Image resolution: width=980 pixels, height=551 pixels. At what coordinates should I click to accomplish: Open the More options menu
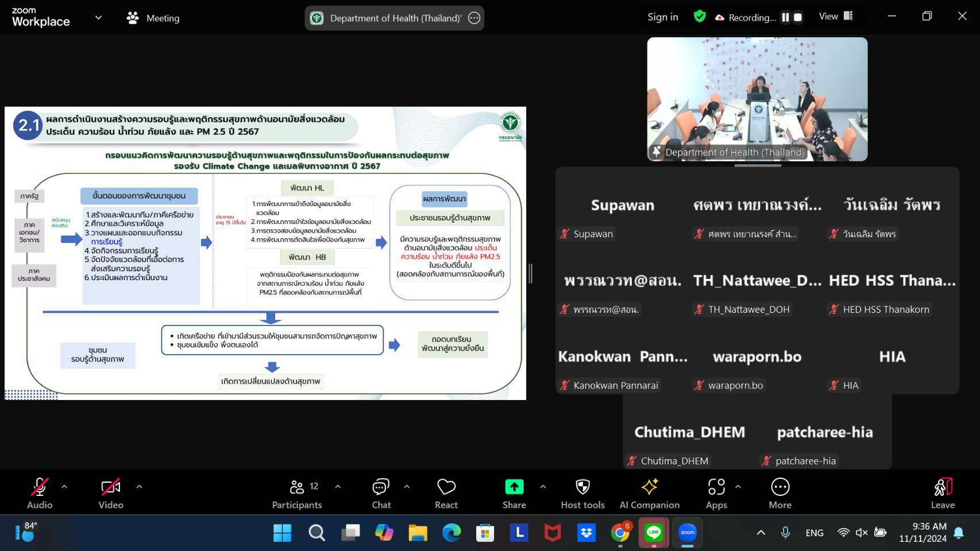pos(780,494)
